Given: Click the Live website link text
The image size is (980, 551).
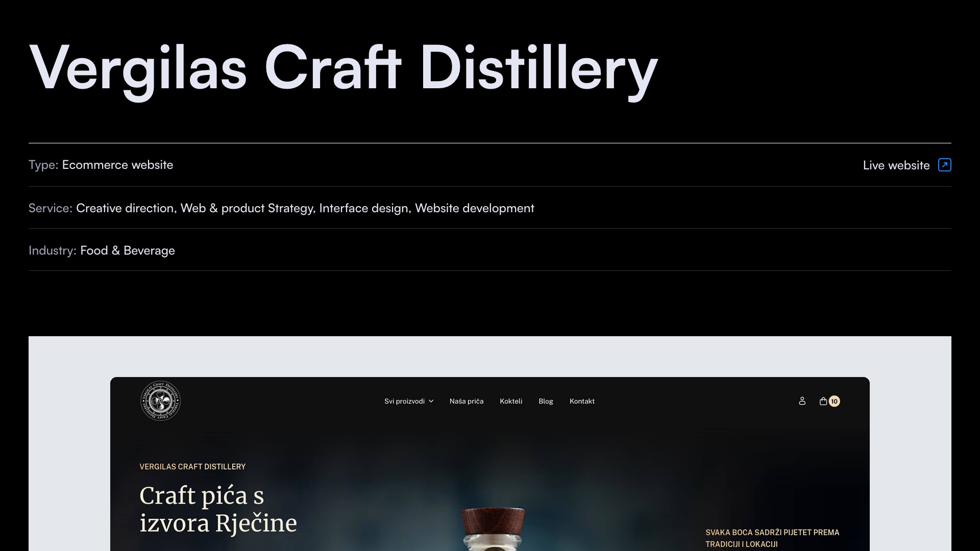Looking at the screenshot, I should [896, 165].
